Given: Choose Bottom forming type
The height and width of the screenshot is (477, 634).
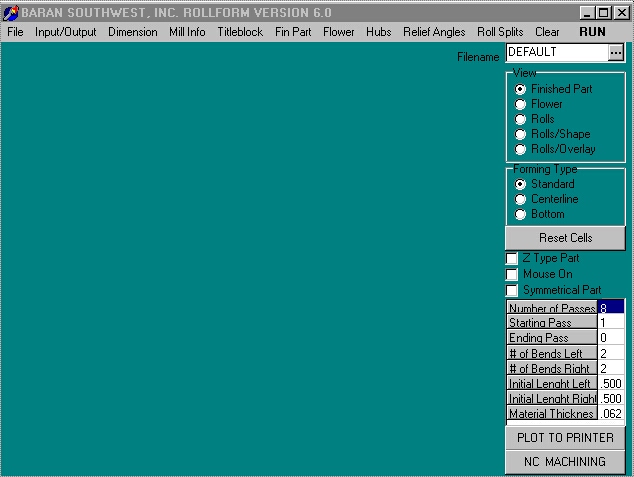Looking at the screenshot, I should pyautogui.click(x=521, y=214).
